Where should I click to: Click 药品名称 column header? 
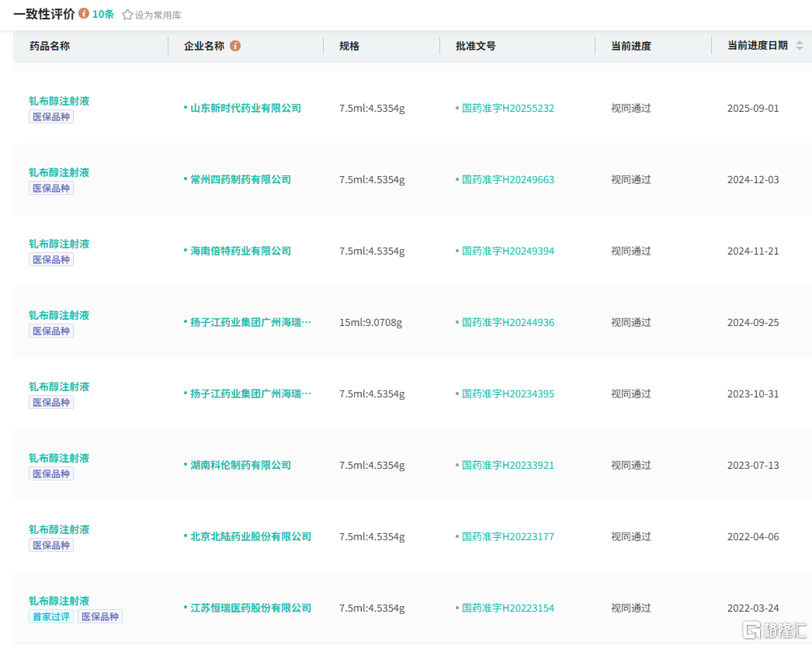(50, 46)
